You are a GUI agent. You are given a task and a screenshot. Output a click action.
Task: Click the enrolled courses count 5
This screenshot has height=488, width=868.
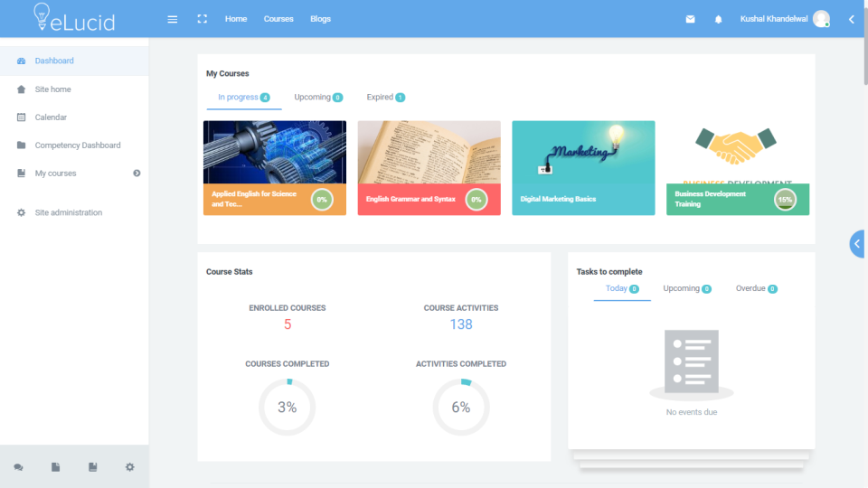(x=288, y=324)
